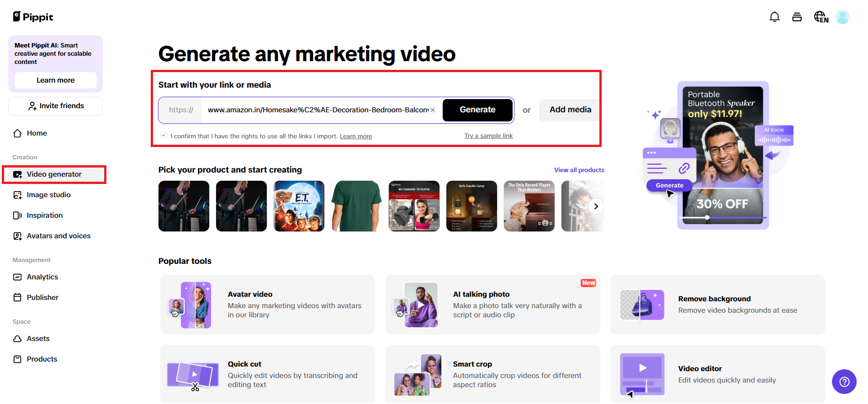
Task: Open the Video editor title
Action: tap(700, 369)
